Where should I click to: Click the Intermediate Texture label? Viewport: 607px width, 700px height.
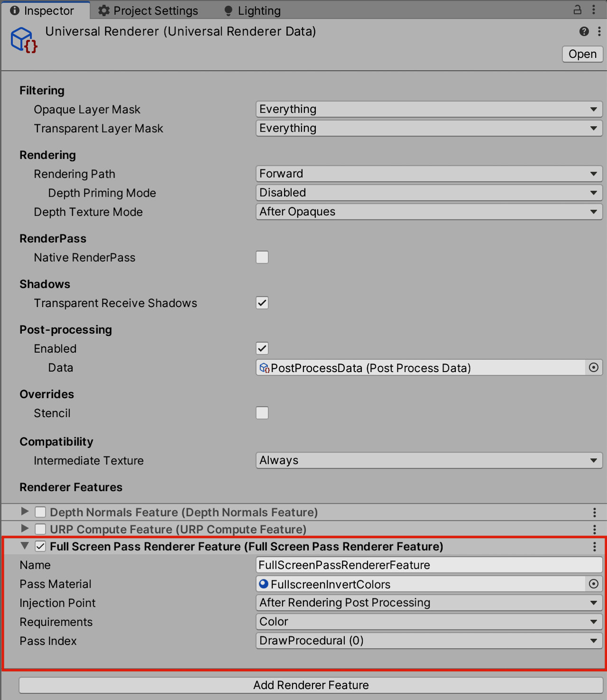tap(89, 460)
